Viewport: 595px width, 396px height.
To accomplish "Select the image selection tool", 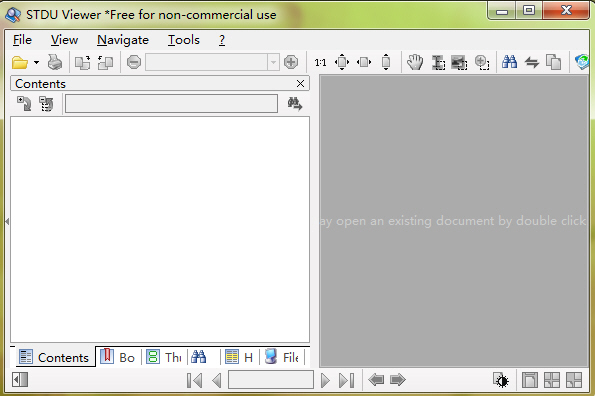I will point(459,63).
